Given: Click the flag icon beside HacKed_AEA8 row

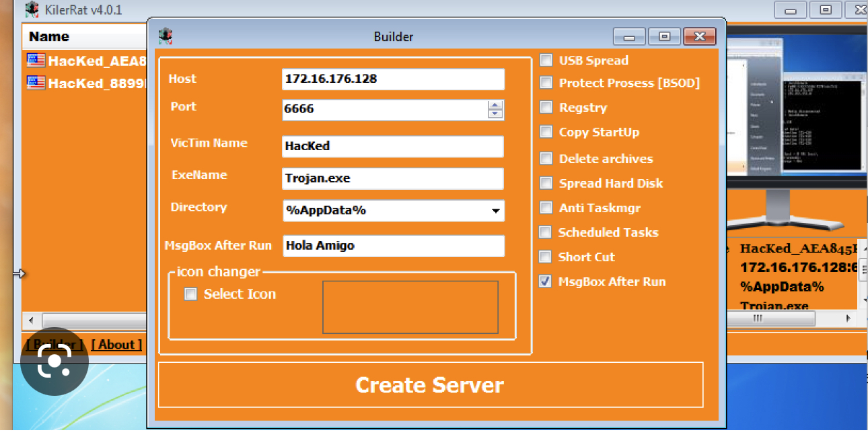Looking at the screenshot, I should [36, 60].
